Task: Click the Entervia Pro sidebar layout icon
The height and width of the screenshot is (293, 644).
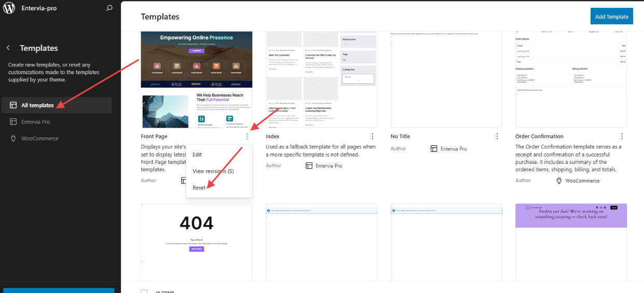Action: pos(13,122)
